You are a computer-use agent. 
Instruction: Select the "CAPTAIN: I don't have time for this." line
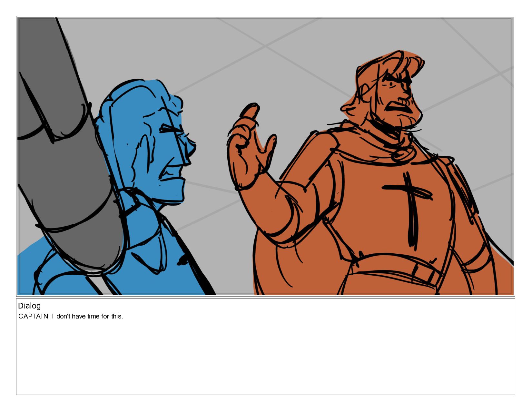[x=71, y=316]
